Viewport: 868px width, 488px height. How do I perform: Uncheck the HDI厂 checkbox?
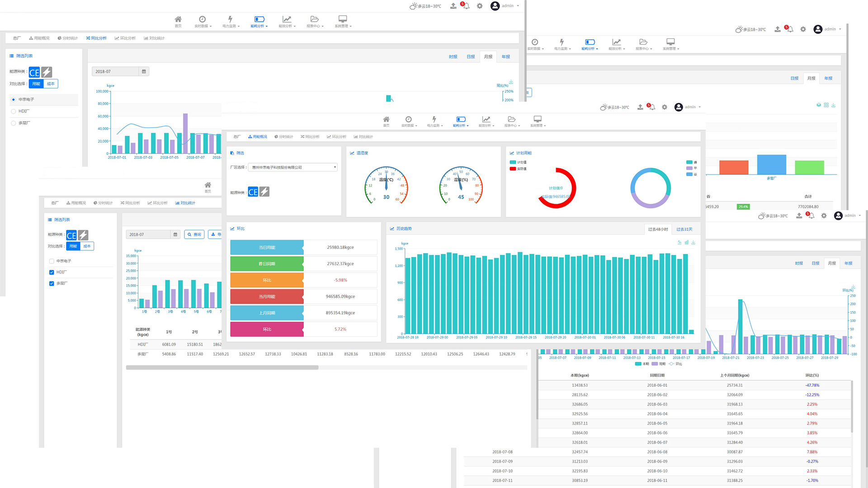click(x=52, y=272)
